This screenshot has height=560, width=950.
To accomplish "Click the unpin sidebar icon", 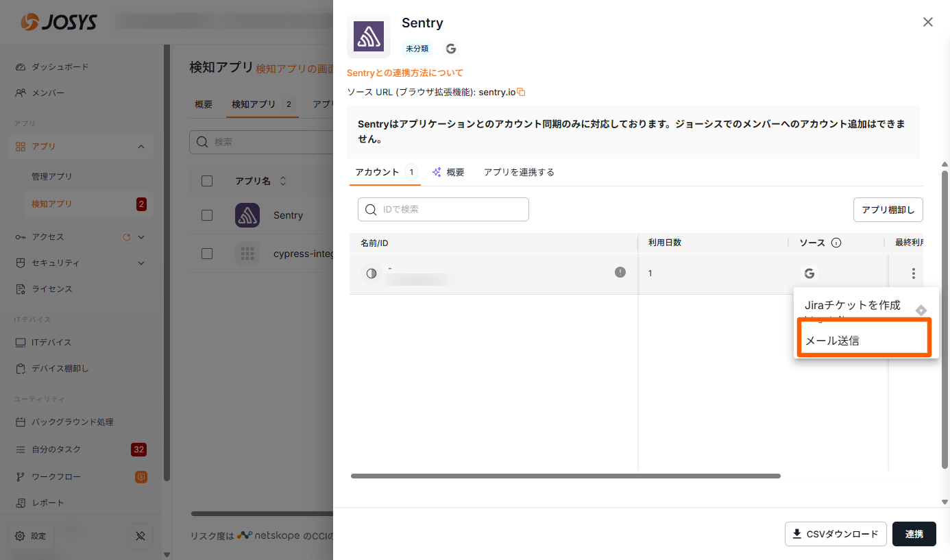I will pyautogui.click(x=141, y=536).
